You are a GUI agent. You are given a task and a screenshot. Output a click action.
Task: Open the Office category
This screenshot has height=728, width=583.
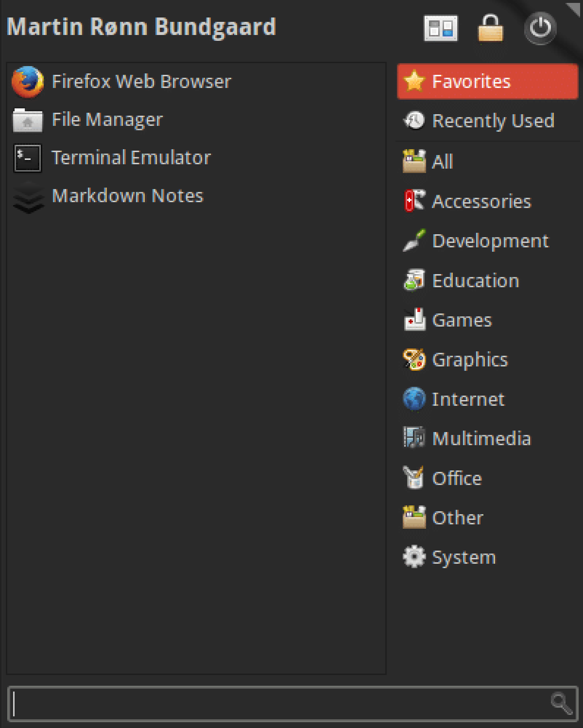(x=456, y=478)
